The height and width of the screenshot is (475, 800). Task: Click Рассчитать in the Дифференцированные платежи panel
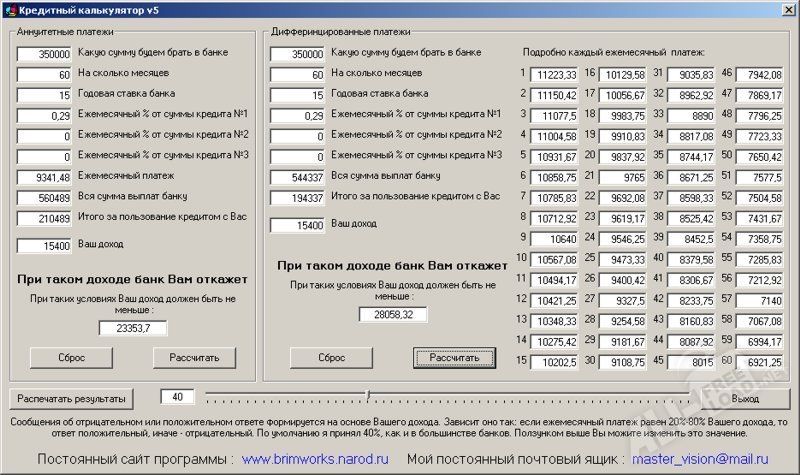[x=454, y=357]
